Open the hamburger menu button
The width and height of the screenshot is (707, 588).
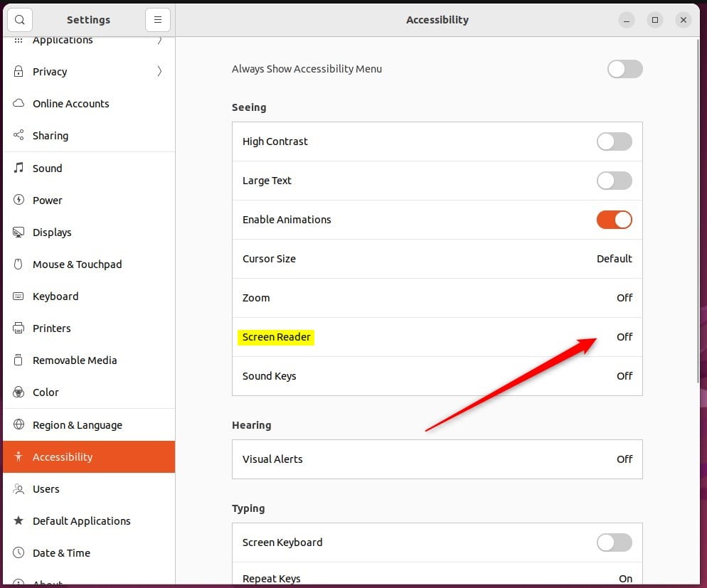[x=157, y=19]
